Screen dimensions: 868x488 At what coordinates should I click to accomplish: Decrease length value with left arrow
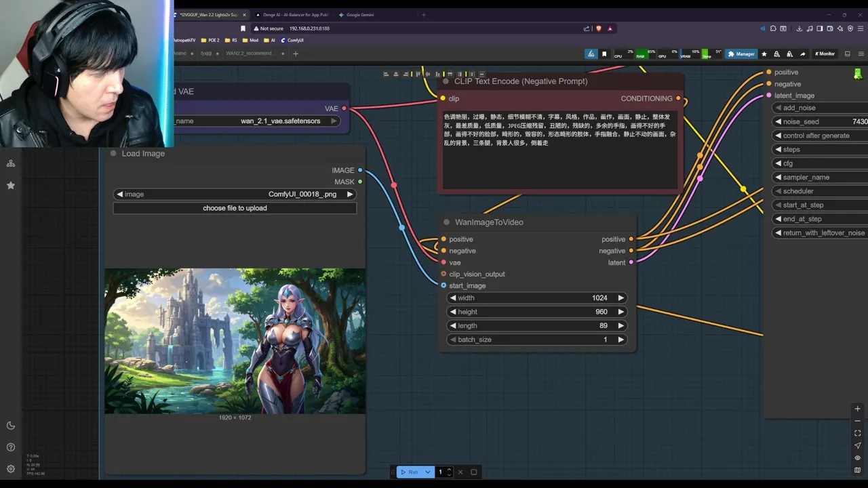[x=453, y=325]
